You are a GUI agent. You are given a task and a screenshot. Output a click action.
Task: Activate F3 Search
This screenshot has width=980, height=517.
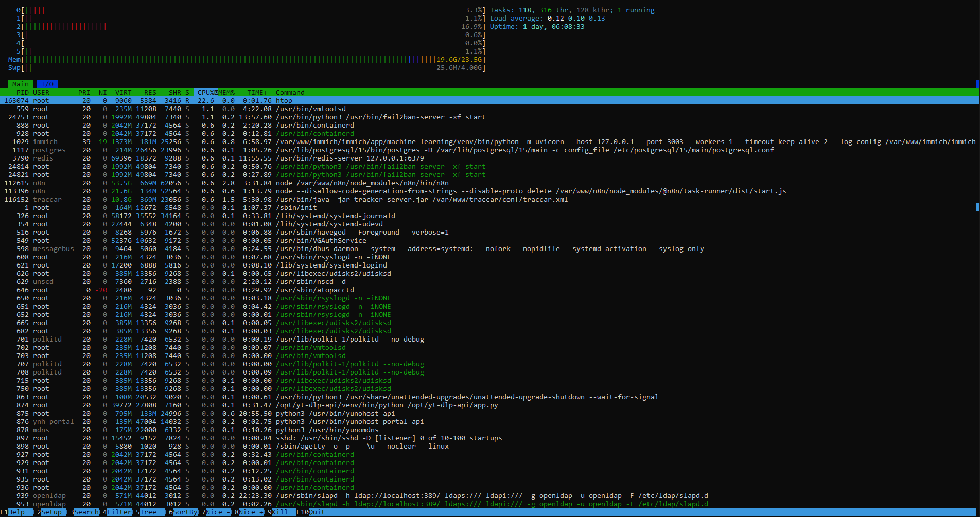[x=82, y=512]
